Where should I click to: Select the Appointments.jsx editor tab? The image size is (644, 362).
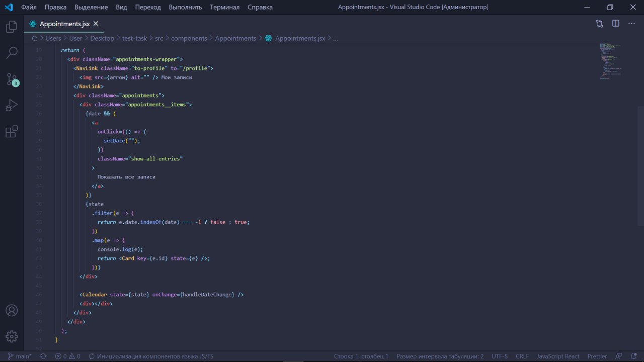pos(64,24)
